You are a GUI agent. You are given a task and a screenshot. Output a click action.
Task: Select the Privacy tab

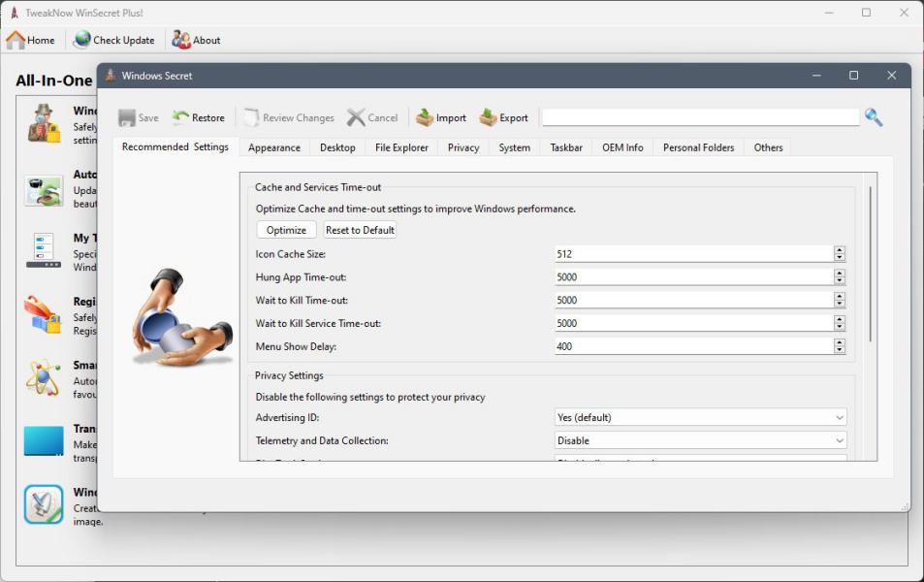463,147
